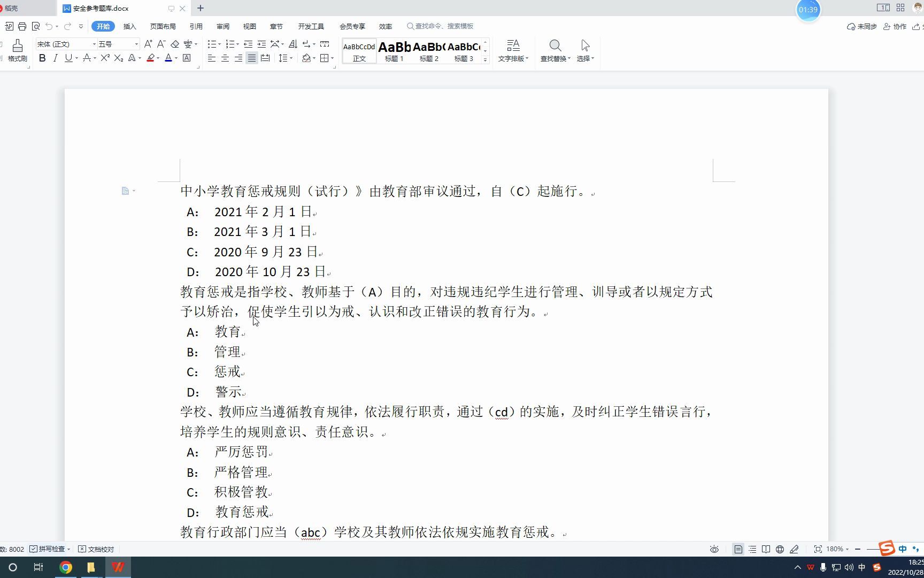Screen dimensions: 924x578
Task: Apply the 标题 3 (Heading 3) style
Action: click(464, 51)
